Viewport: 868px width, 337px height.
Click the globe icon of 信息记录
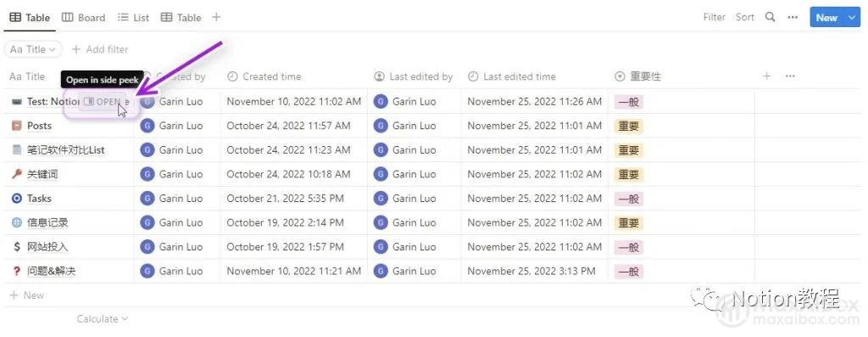[17, 222]
